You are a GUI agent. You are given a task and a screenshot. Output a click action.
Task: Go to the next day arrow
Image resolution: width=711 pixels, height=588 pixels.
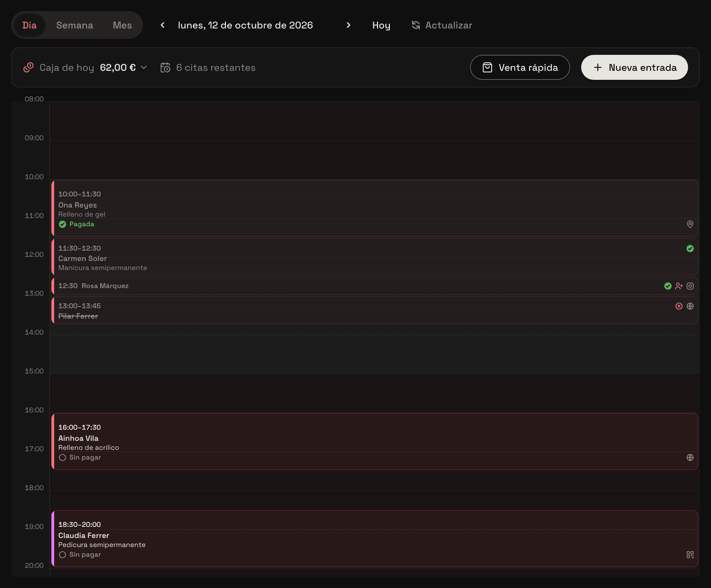tap(348, 25)
